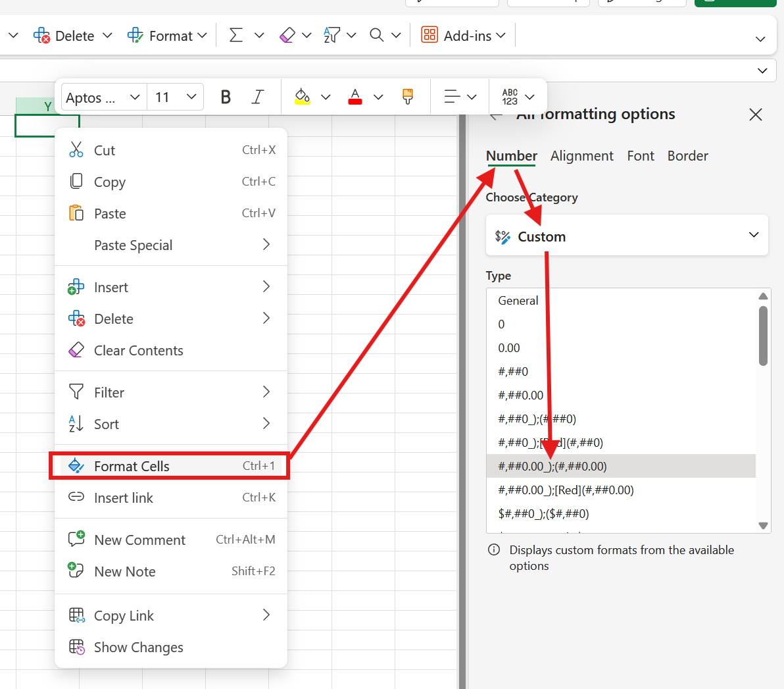
Task: Open the Aptos font name dropdown
Action: (x=103, y=97)
